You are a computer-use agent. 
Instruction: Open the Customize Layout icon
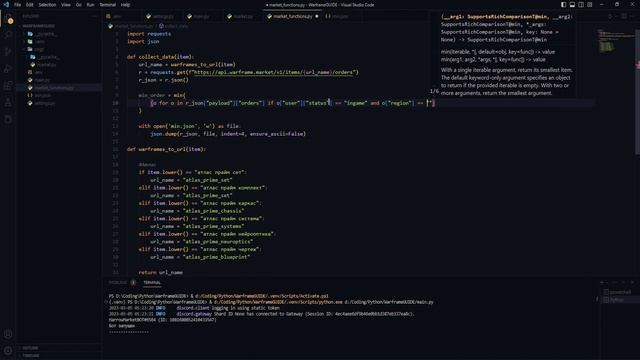pos(590,4)
